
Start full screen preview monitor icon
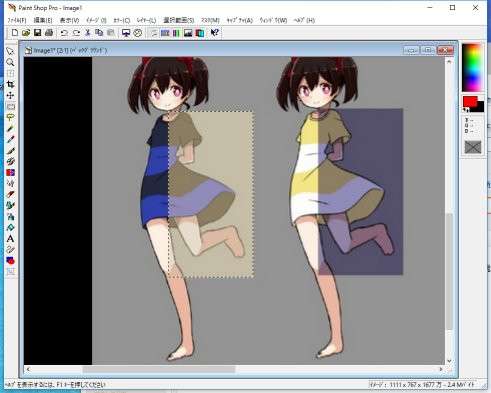(x=126, y=33)
